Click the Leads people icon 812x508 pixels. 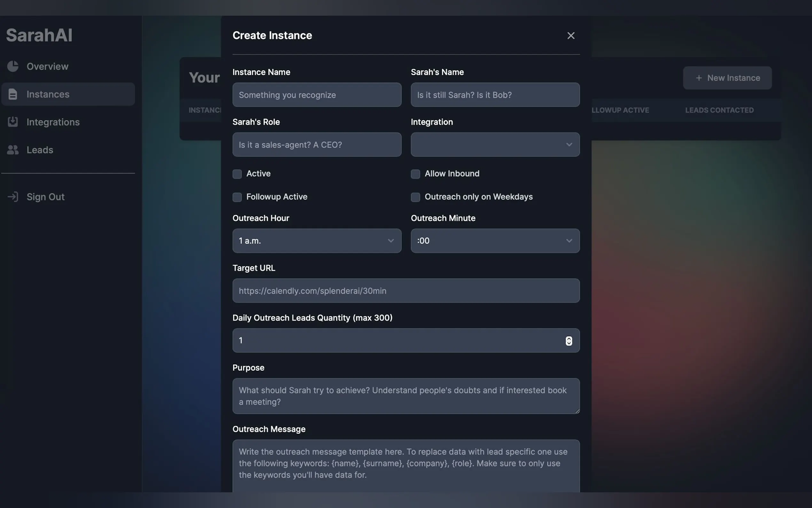(13, 150)
